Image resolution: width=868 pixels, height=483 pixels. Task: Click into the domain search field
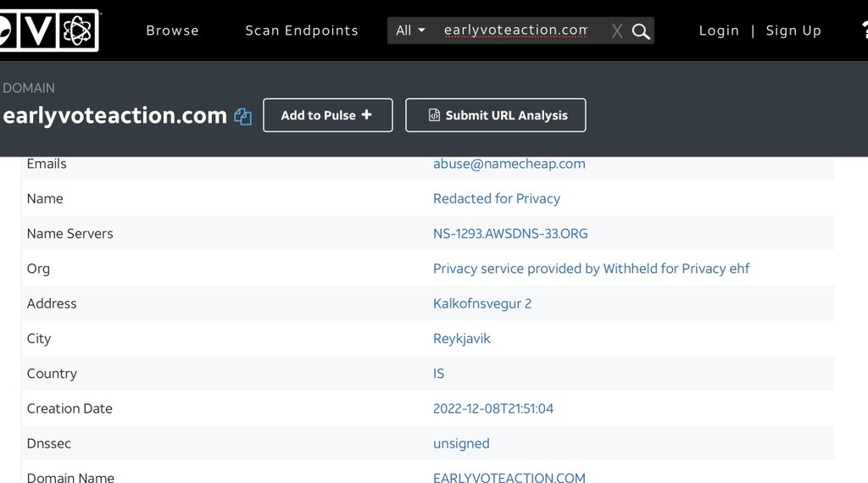pos(515,31)
